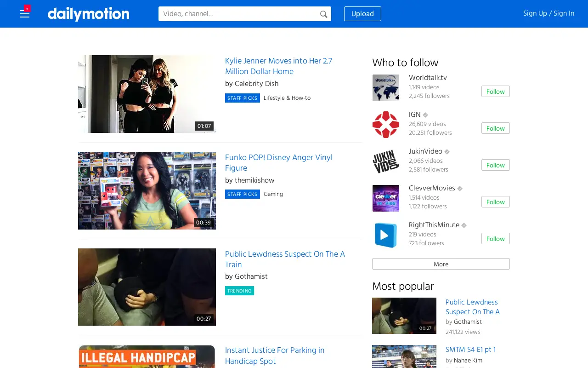Open the Gaming category
Image resolution: width=588 pixels, height=368 pixels.
(x=273, y=194)
